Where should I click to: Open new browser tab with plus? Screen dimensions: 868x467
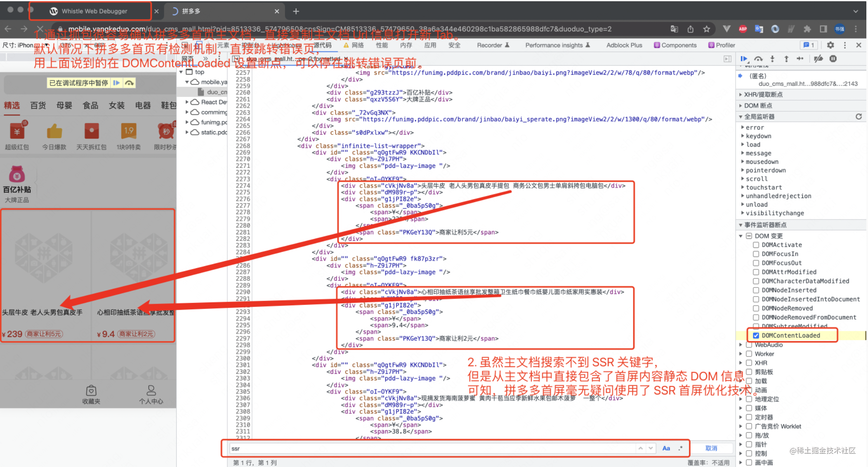coord(296,11)
